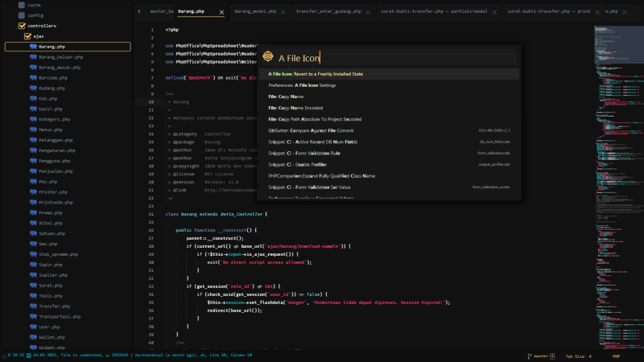Click the PHP file icon for Menus.php
This screenshot has width=644, height=362.
point(33,130)
